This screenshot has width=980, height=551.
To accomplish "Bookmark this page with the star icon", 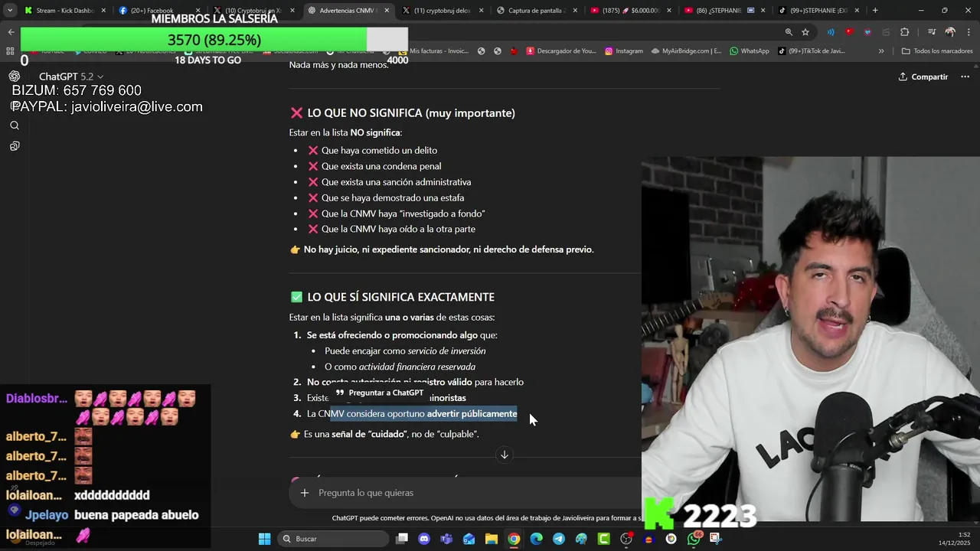I will pos(805,32).
